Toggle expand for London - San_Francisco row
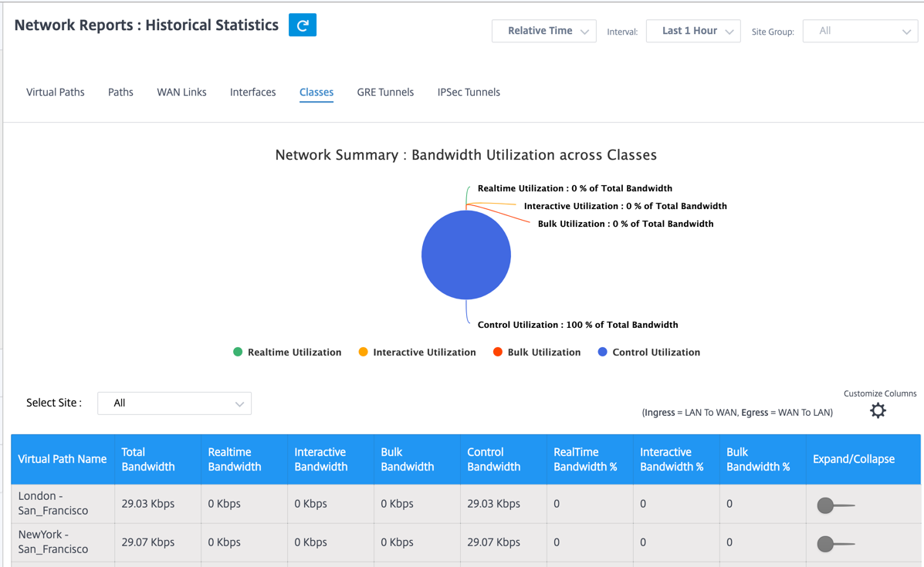924x567 pixels. coord(835,505)
